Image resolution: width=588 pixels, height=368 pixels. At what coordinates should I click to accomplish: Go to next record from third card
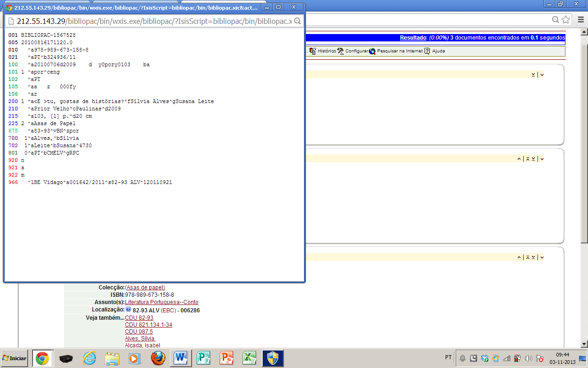(542, 257)
